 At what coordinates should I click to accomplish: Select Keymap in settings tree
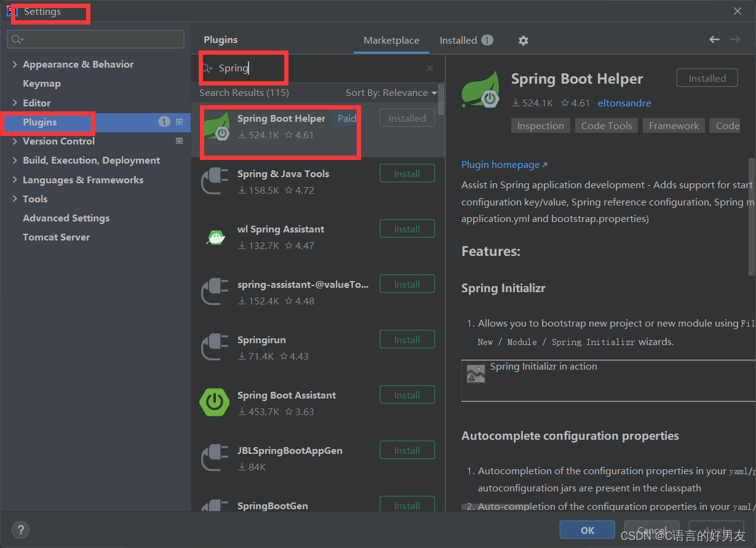[42, 84]
